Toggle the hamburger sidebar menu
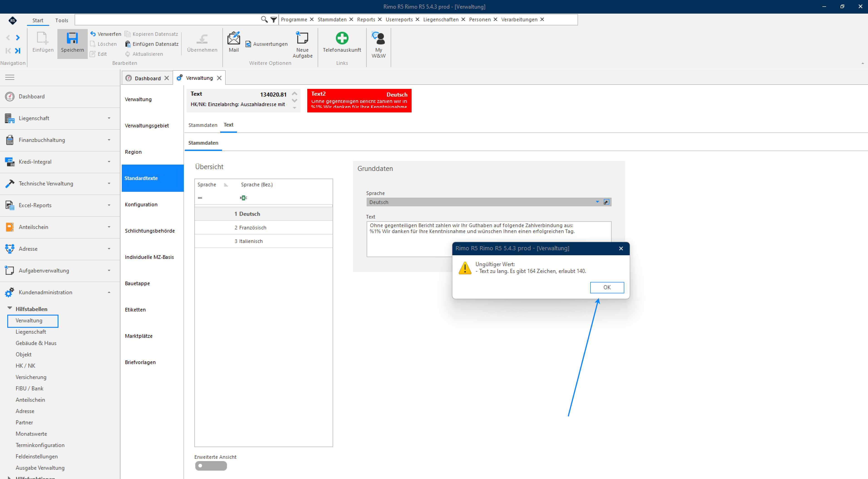The height and width of the screenshot is (479, 868). tap(10, 78)
